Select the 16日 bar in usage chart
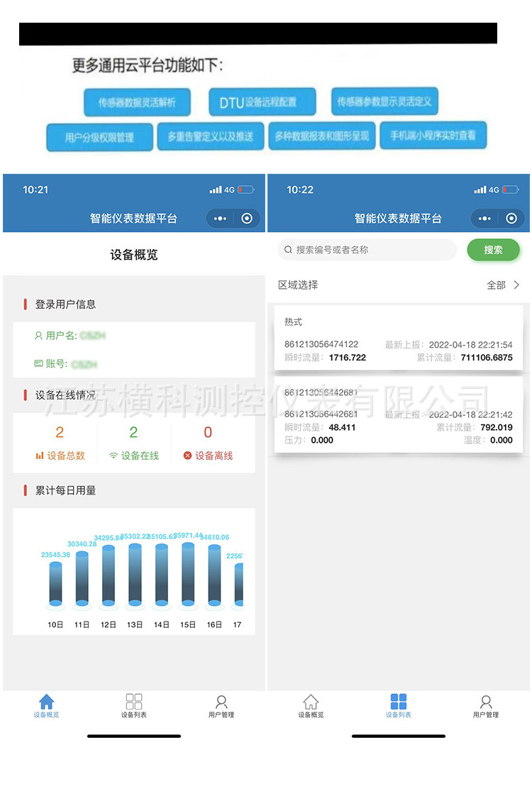Screen dimensions: 532x789 [x=215, y=575]
